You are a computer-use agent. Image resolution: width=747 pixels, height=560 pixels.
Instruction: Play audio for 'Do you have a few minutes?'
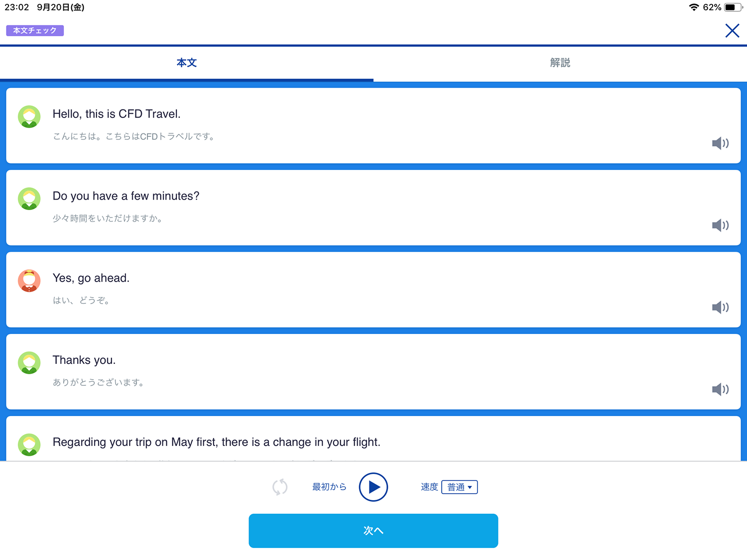720,225
